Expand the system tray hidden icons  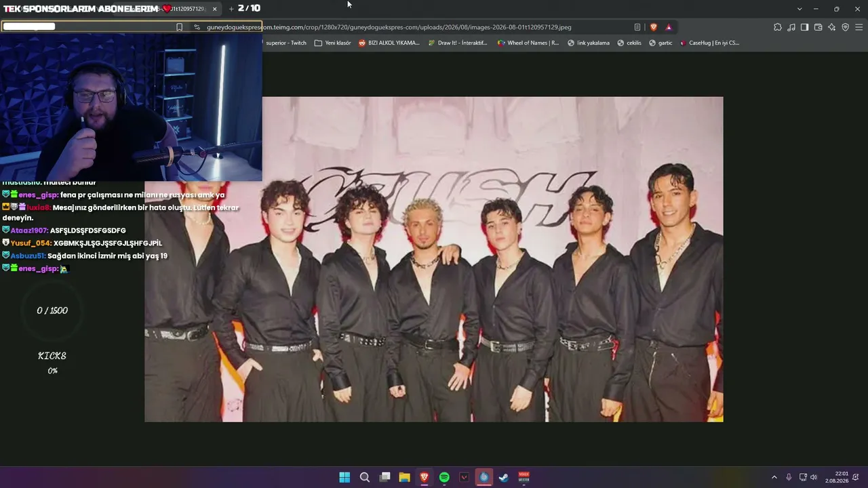[x=774, y=477]
